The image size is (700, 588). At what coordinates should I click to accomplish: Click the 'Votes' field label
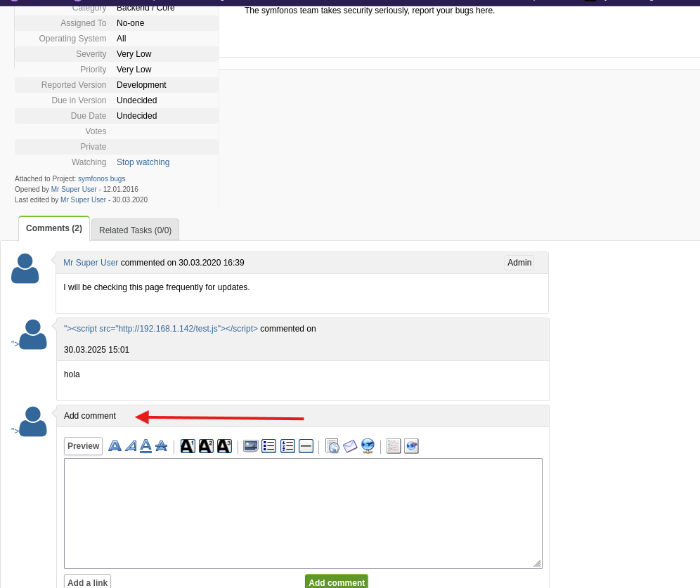96,131
